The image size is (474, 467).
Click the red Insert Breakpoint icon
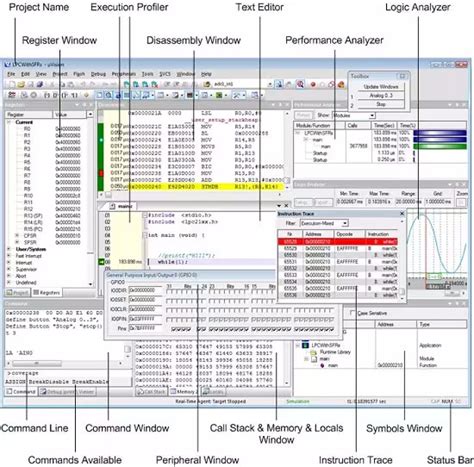point(313,85)
